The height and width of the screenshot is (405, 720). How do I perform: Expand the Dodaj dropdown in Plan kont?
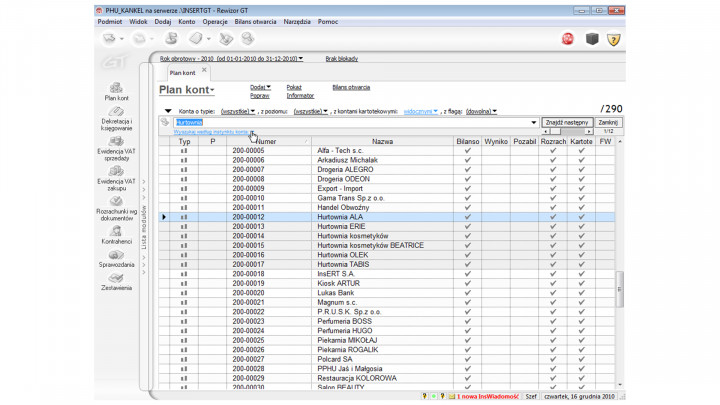click(259, 87)
